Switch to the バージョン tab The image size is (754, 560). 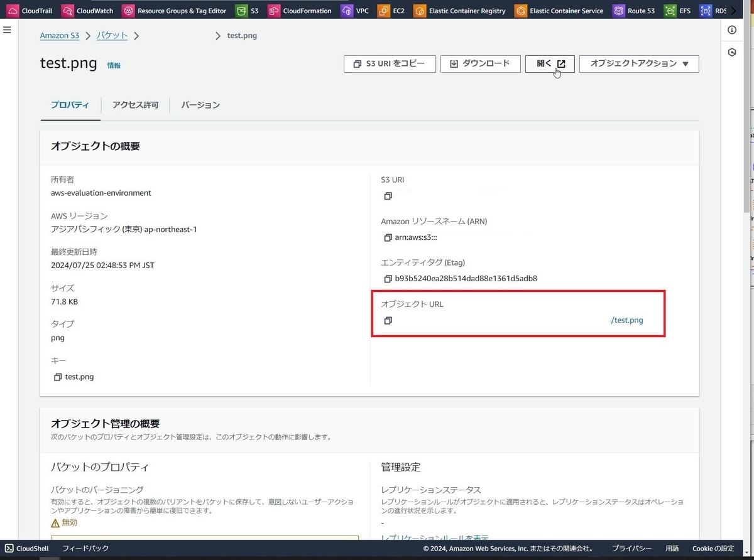coord(200,105)
